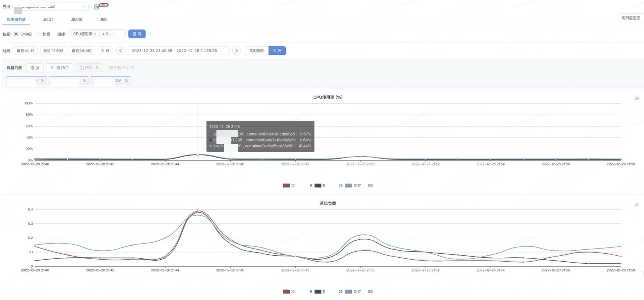Go to next time range arrow
Image resolution: width=644 pixels, height=300 pixels.
(x=236, y=51)
